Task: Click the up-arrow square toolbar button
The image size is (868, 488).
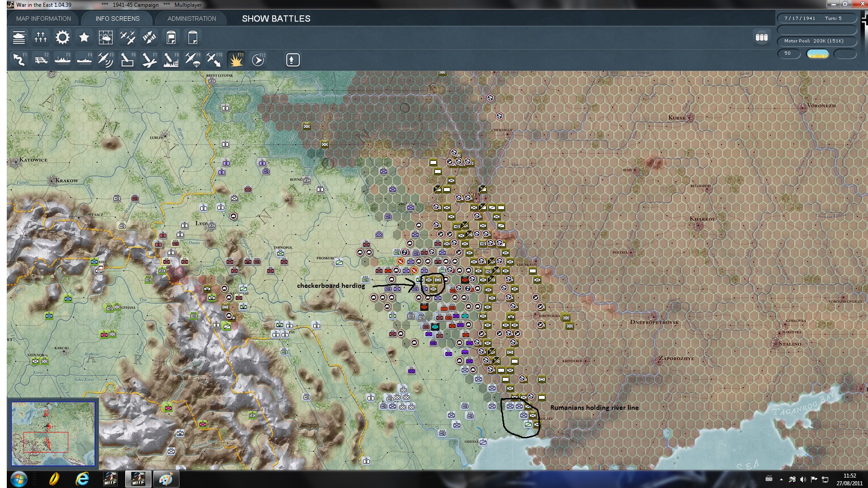Action: pyautogui.click(x=292, y=60)
